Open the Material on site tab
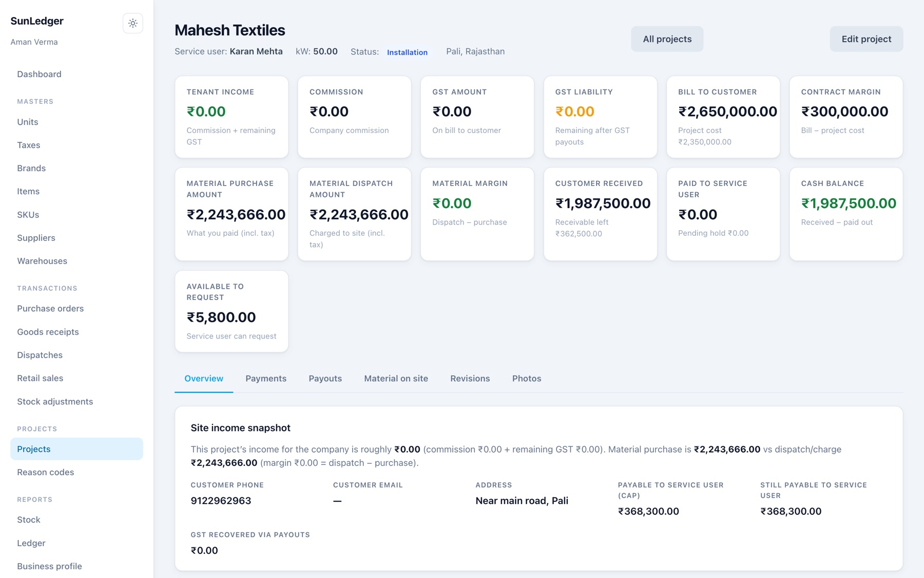The image size is (924, 578). tap(396, 379)
